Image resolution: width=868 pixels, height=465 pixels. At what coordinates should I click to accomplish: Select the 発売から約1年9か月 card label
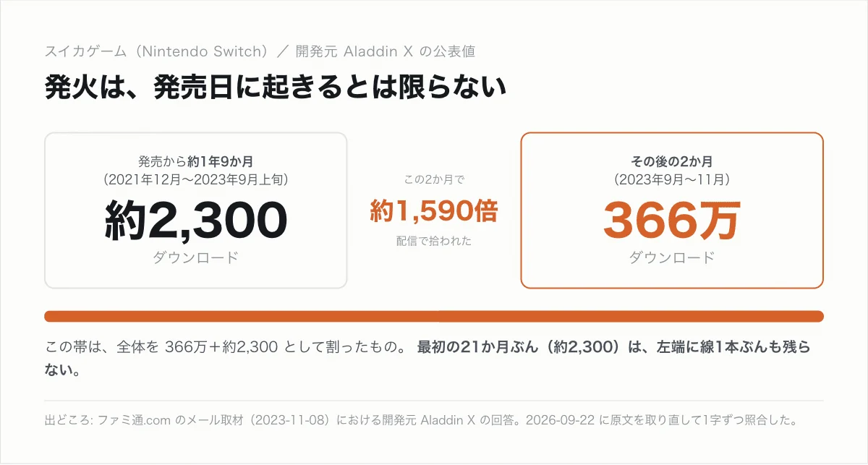pyautogui.click(x=196, y=161)
